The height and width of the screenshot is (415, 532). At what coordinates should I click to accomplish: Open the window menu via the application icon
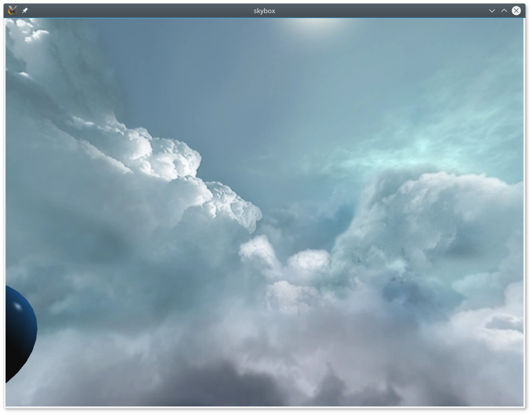pos(13,11)
